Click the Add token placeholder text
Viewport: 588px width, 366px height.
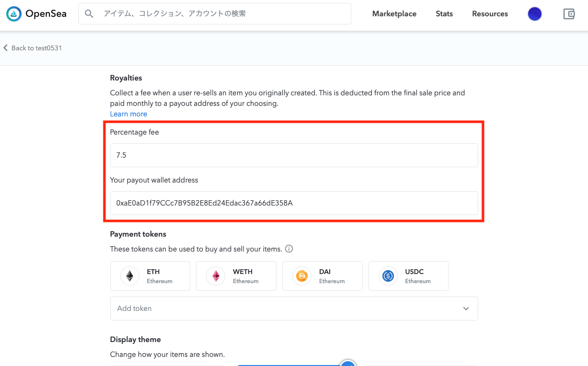[134, 309]
